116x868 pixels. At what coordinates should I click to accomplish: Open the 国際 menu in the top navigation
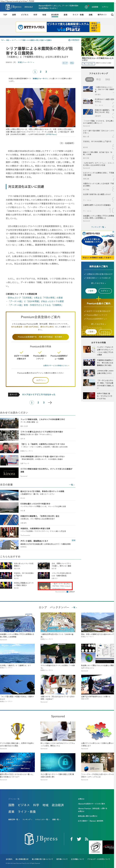tap(14, 15)
